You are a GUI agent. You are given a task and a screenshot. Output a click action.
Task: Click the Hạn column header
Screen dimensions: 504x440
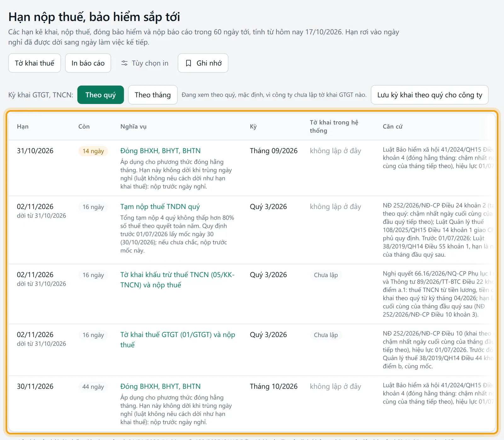pyautogui.click(x=23, y=126)
